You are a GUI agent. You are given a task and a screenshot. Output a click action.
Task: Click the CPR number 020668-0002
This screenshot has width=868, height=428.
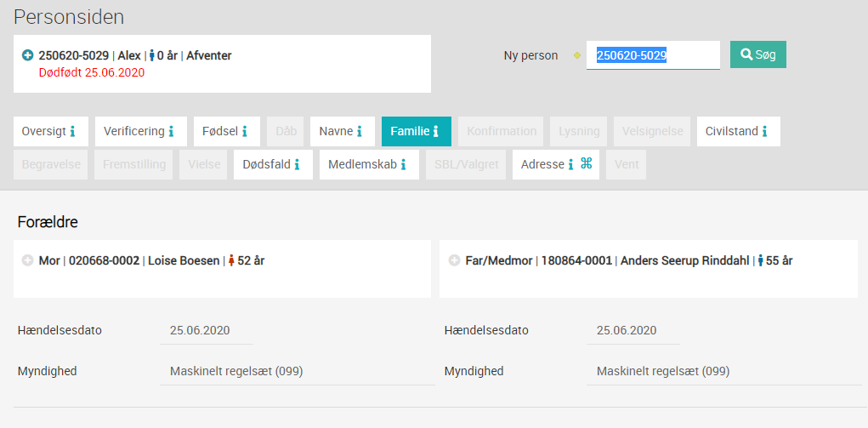point(104,260)
